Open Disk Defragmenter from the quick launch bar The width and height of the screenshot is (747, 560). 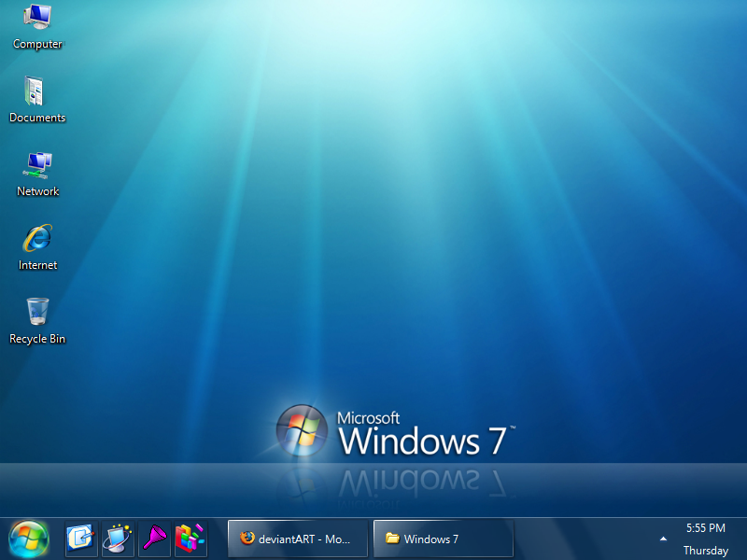(x=190, y=539)
